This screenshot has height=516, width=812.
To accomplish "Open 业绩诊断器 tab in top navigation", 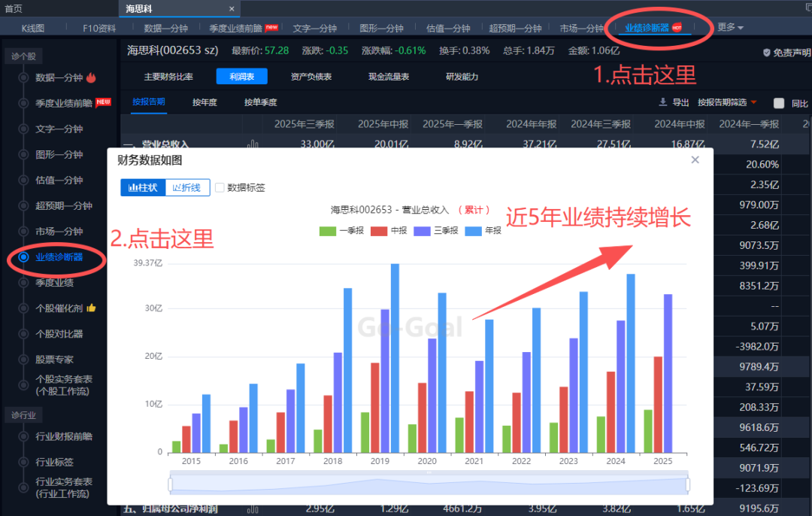I will (x=647, y=28).
